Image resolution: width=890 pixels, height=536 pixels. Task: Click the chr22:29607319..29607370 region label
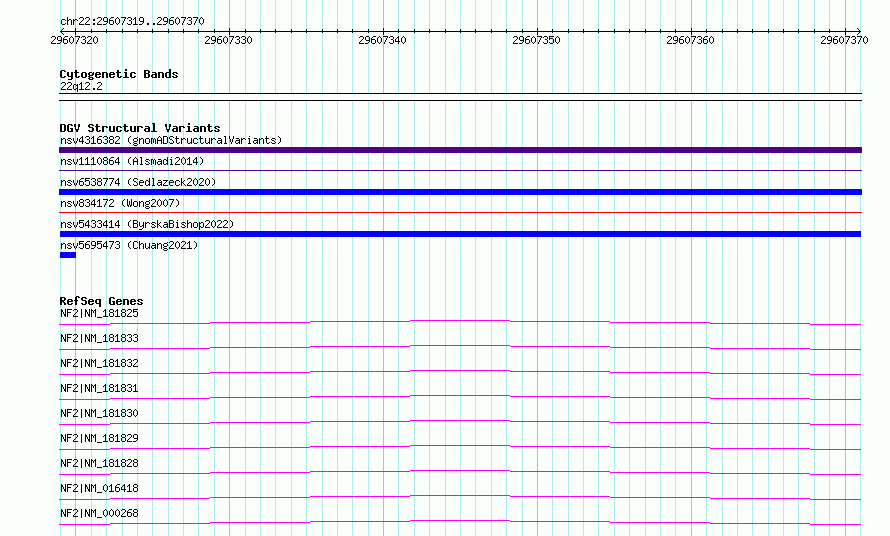(x=132, y=21)
